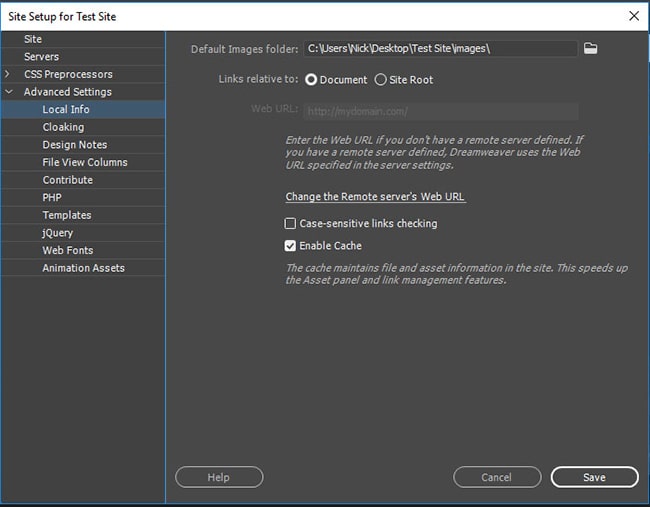Click Change the Remote server's Web URL link
This screenshot has width=650, height=507.
[375, 196]
